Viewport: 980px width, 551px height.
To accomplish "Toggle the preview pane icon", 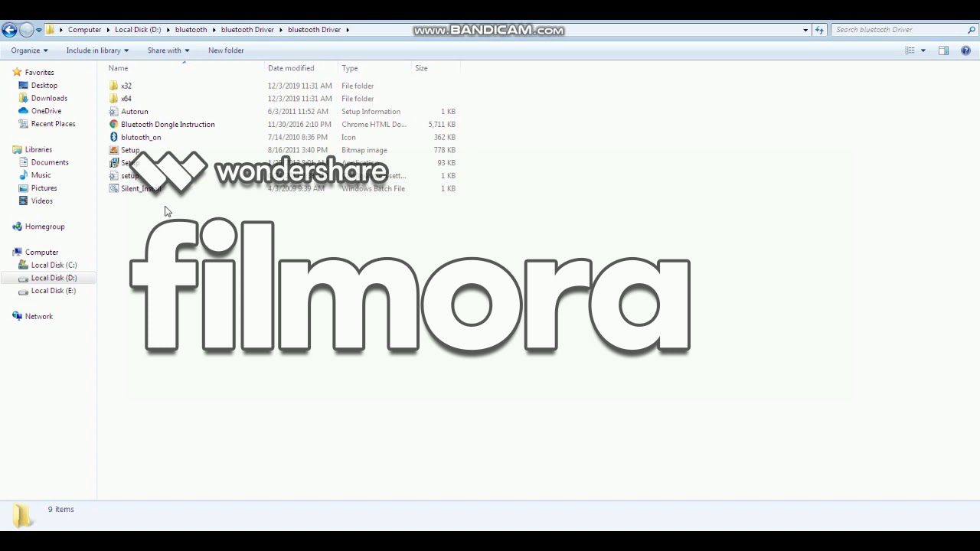I will (943, 51).
